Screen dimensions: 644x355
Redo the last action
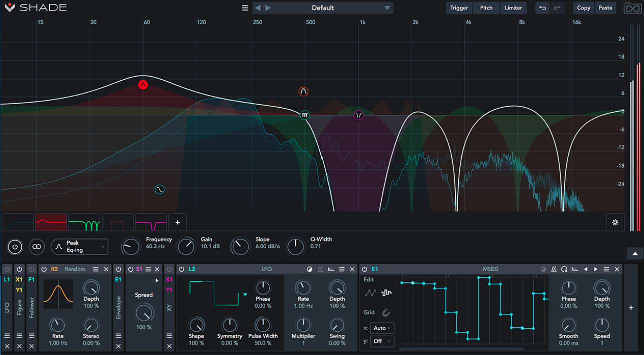(557, 8)
